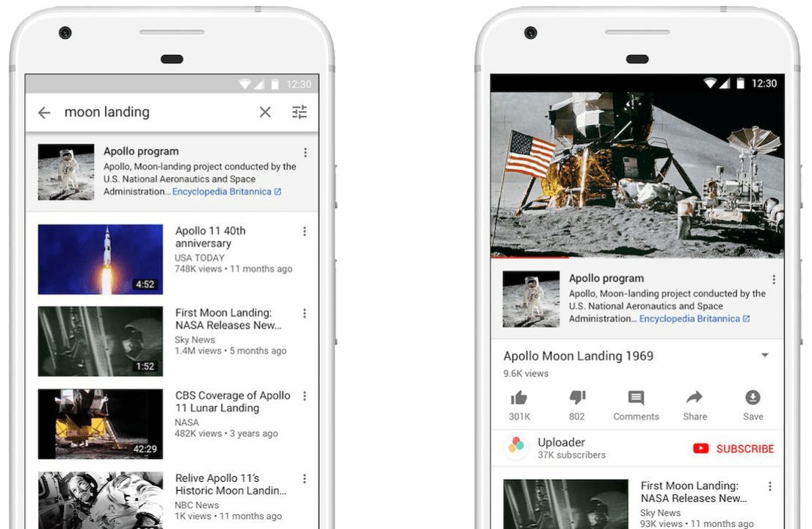Open more options for right phone First Moon Landing
This screenshot has width=812, height=529.
tap(770, 486)
